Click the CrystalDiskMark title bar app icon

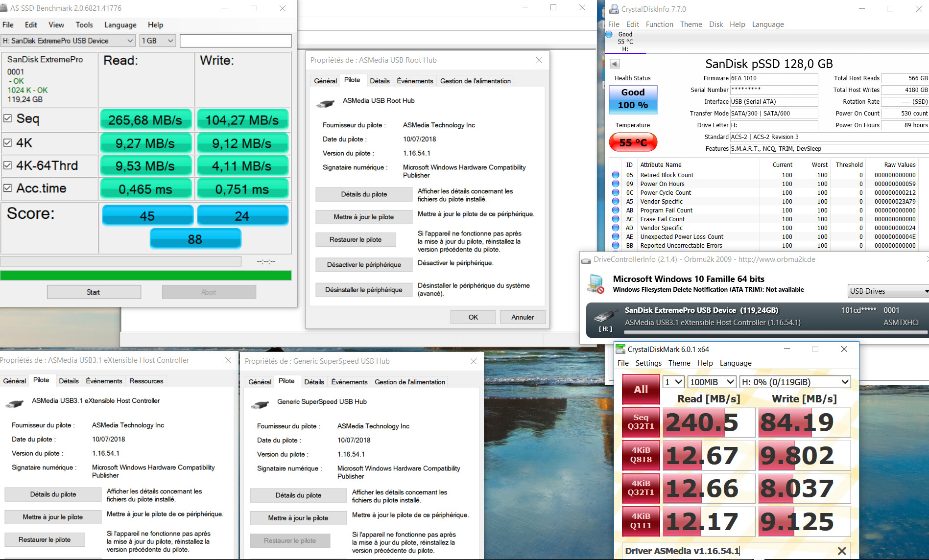[x=620, y=349]
